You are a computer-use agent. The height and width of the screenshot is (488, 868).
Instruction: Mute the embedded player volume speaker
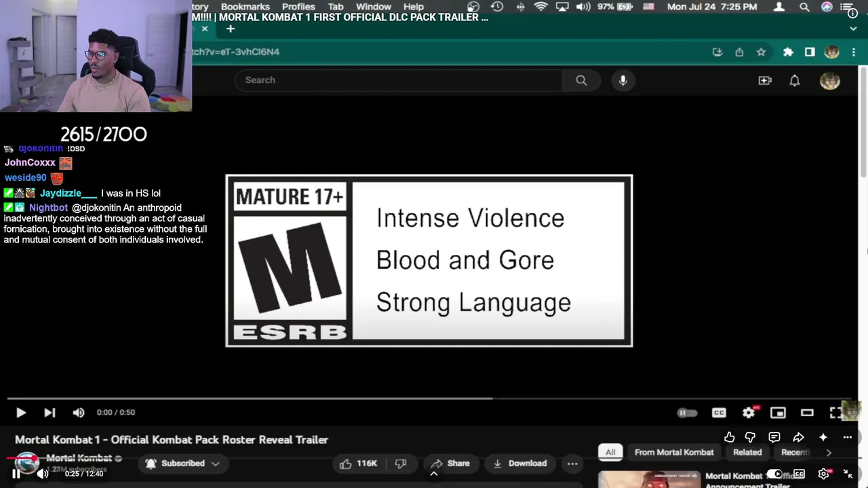click(x=79, y=412)
